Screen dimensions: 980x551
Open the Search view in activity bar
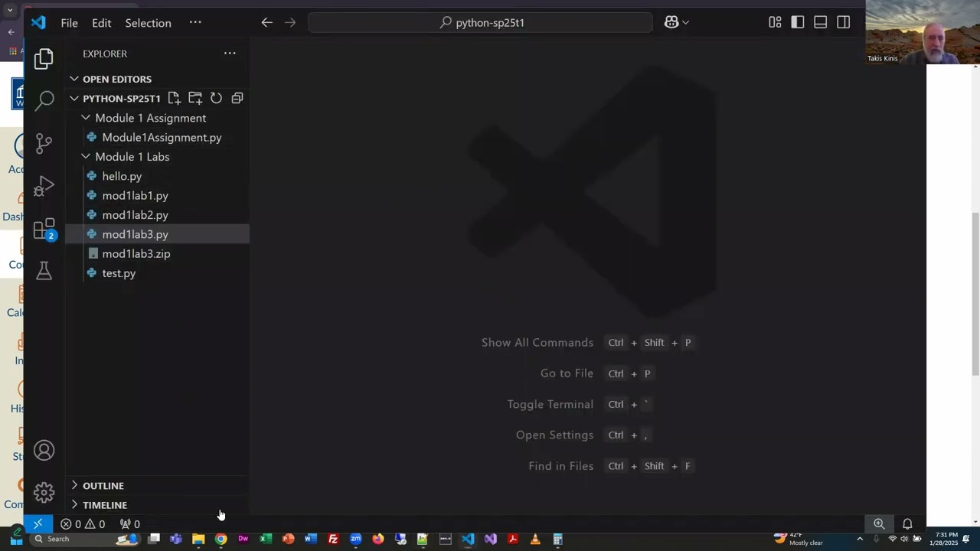pos(44,99)
